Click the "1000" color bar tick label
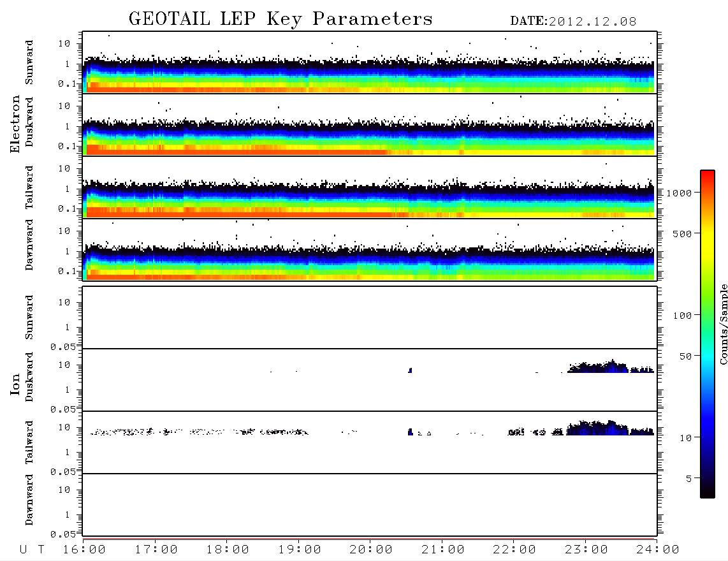728x561 pixels. 680,193
